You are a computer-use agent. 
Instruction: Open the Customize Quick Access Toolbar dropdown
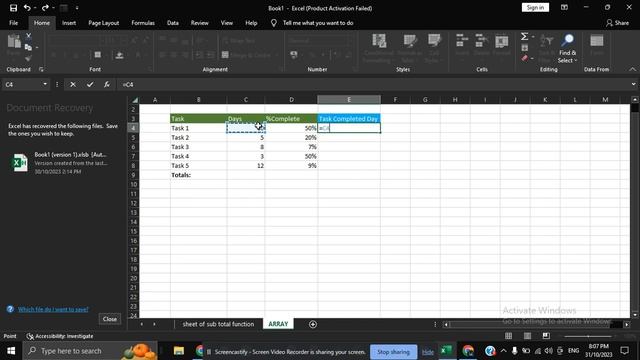pyautogui.click(x=77, y=8)
